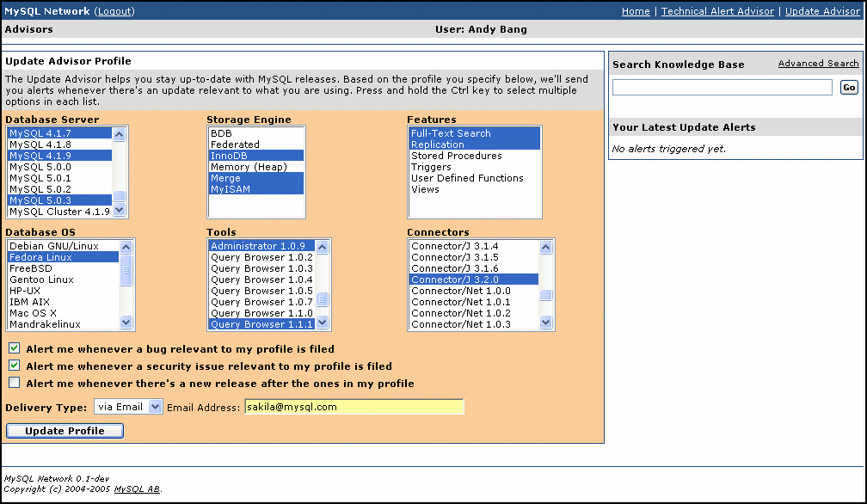Select MySQL 5.0.2 in Database Server
The image size is (867, 504).
(x=59, y=189)
